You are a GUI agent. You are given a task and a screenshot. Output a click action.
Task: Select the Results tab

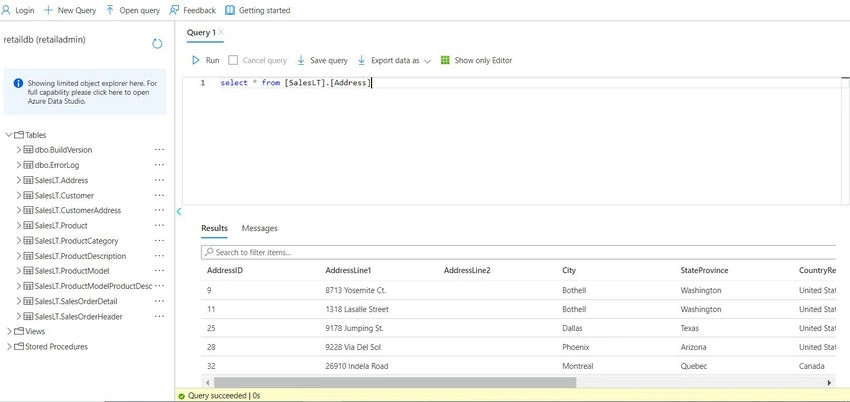(214, 228)
